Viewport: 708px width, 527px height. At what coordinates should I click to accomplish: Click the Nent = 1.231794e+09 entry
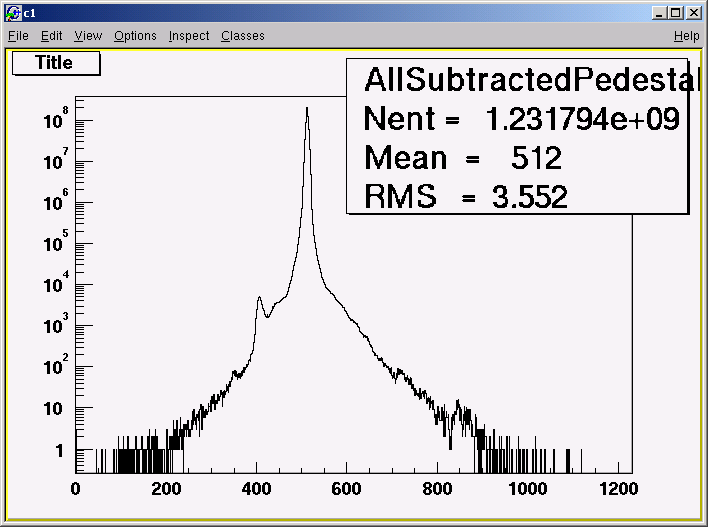pyautogui.click(x=522, y=119)
